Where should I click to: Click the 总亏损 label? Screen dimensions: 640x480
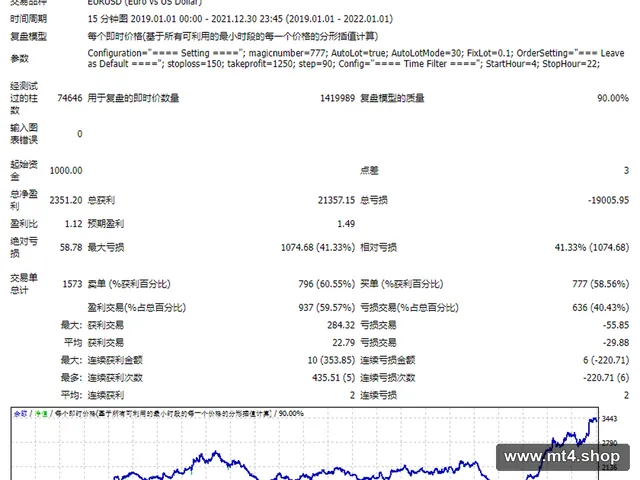coord(373,200)
